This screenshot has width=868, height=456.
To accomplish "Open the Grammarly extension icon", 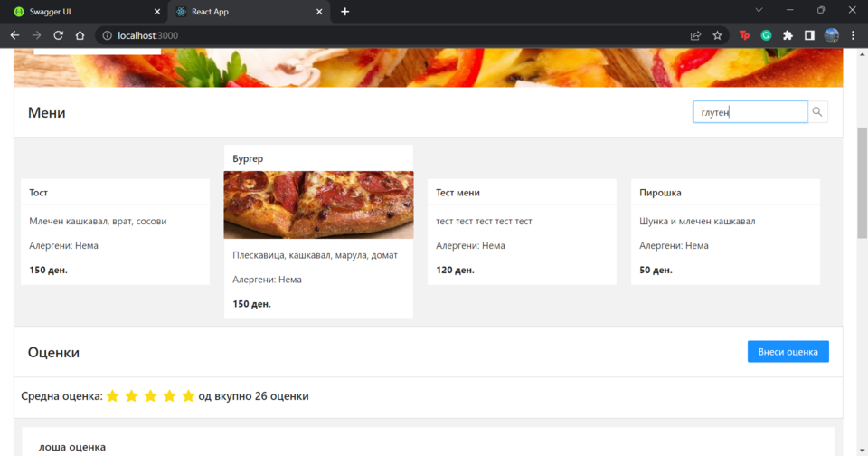I will coord(766,35).
